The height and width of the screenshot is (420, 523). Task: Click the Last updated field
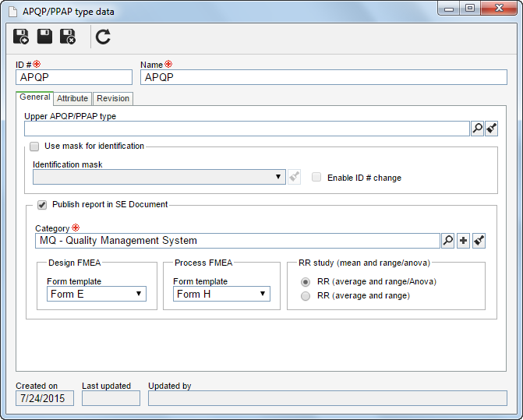pyautogui.click(x=111, y=398)
